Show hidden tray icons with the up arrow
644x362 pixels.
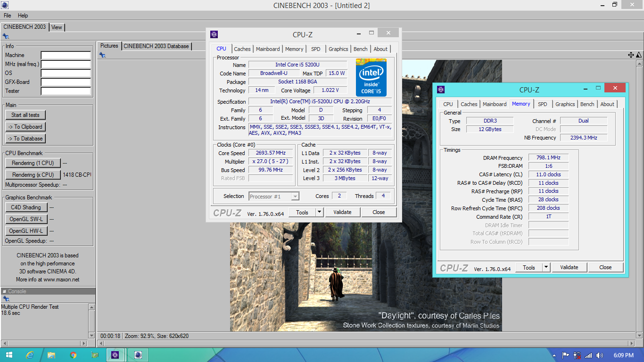point(553,355)
